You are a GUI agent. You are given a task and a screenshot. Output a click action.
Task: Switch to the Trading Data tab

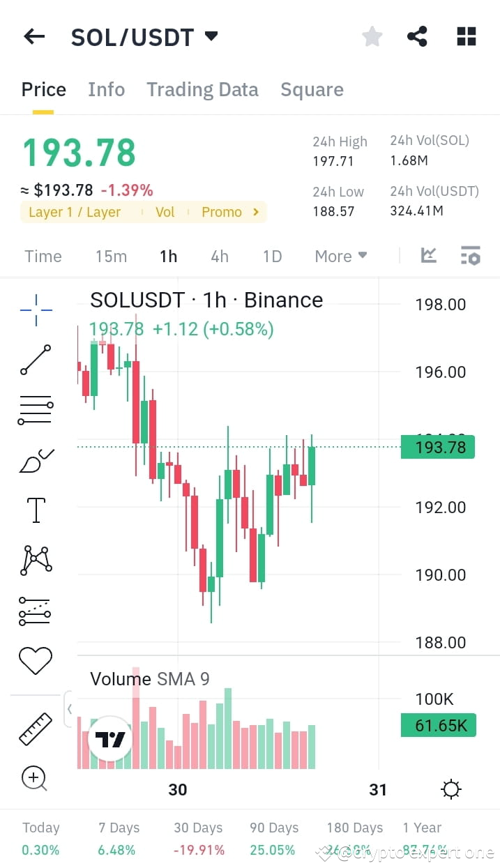click(x=202, y=89)
